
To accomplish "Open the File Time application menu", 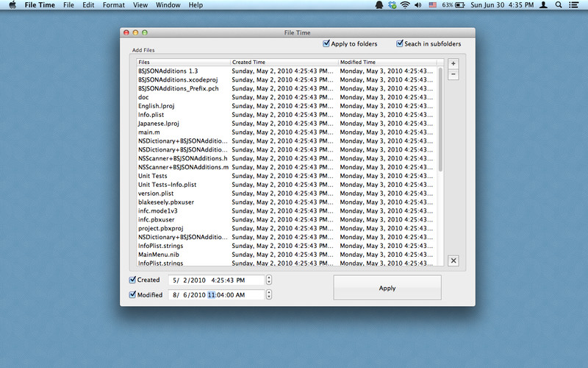I will click(40, 5).
